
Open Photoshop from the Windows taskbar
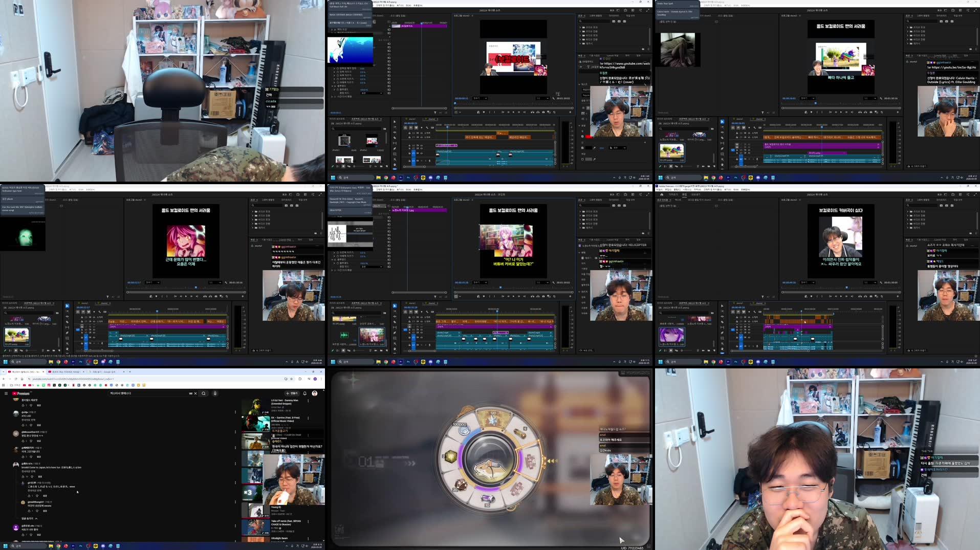coord(80,546)
